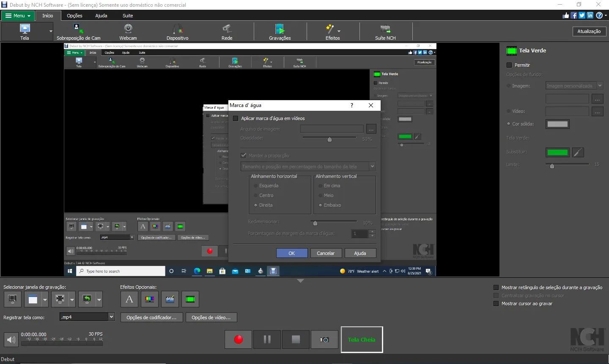Click the Cor sólida gray color swatch

coord(557,124)
